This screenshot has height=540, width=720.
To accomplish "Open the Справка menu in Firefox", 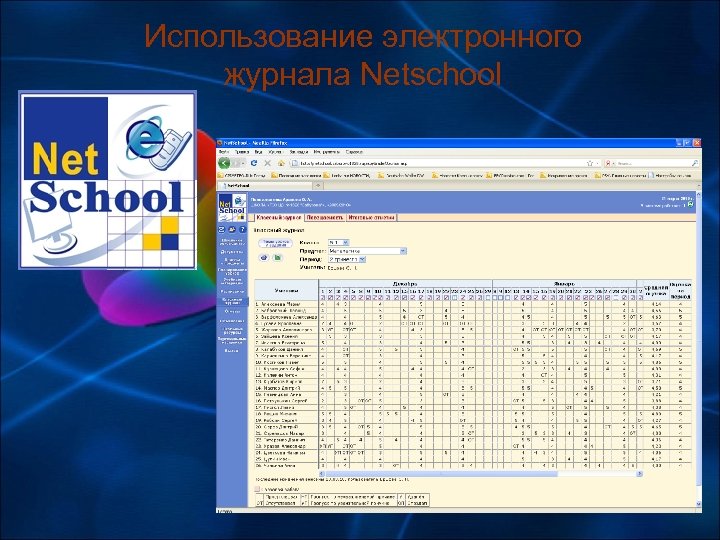I will pos(354,152).
